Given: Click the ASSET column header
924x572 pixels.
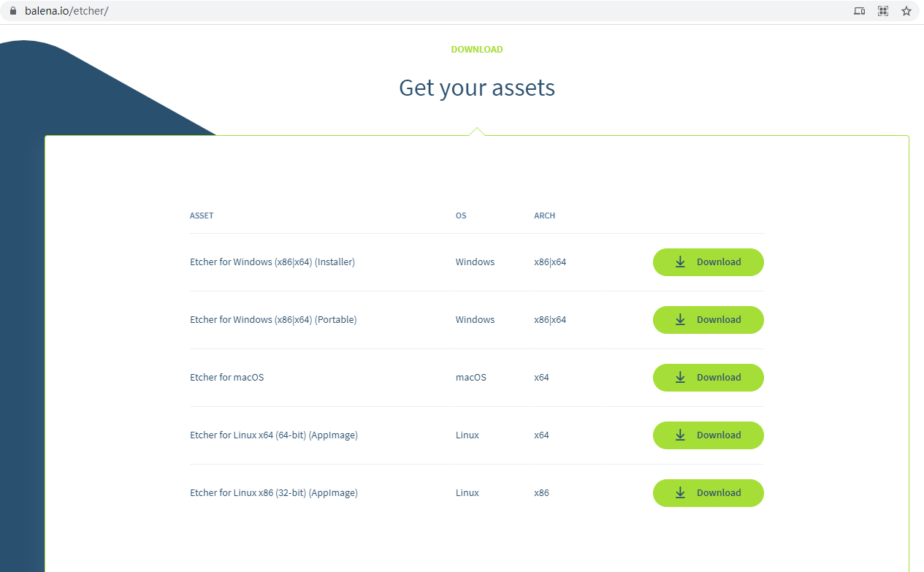Looking at the screenshot, I should coord(202,216).
